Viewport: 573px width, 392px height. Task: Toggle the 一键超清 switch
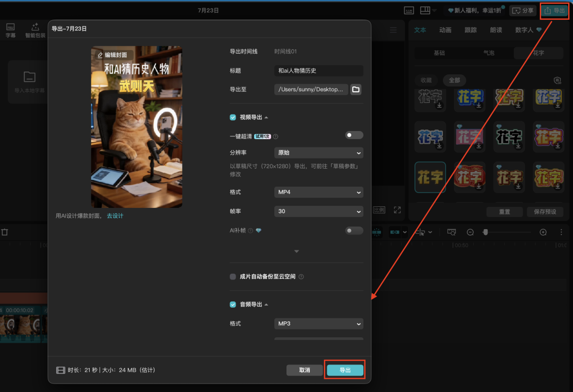coord(354,135)
